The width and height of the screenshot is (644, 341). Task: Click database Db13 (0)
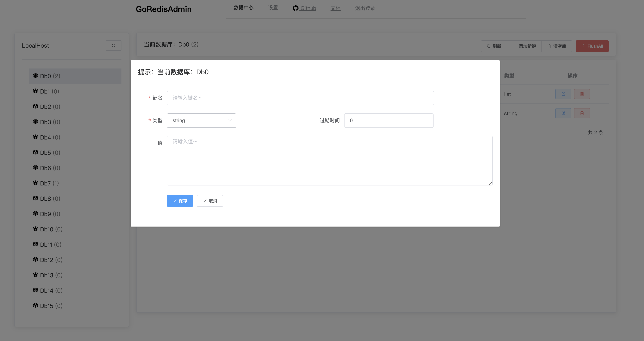pyautogui.click(x=75, y=275)
